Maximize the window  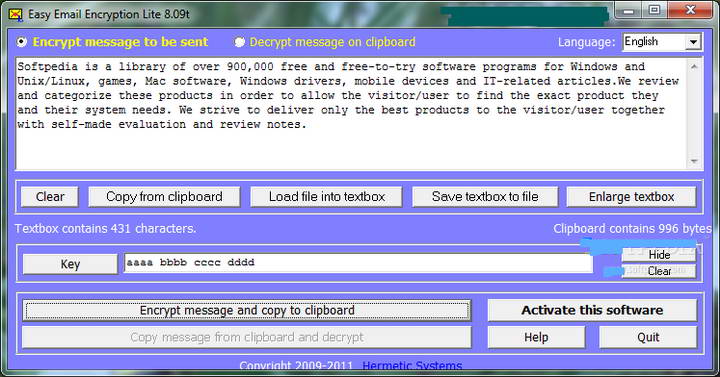coord(655,10)
